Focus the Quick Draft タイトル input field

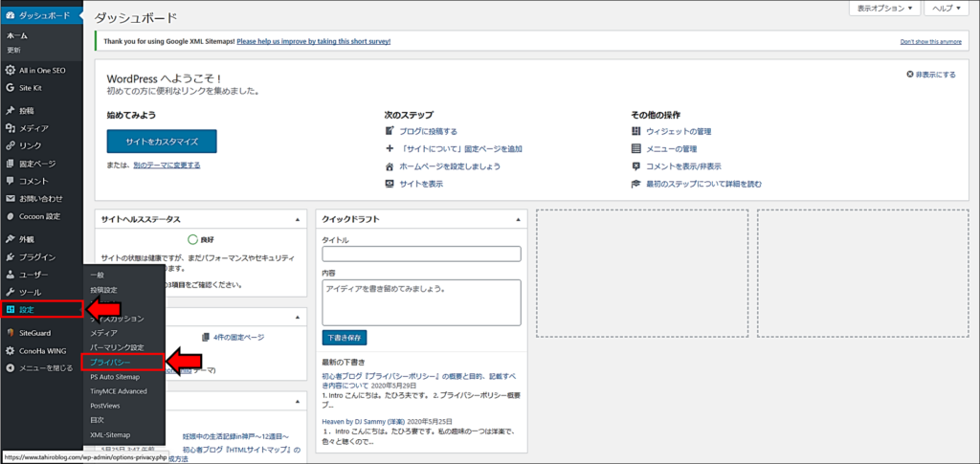[421, 254]
